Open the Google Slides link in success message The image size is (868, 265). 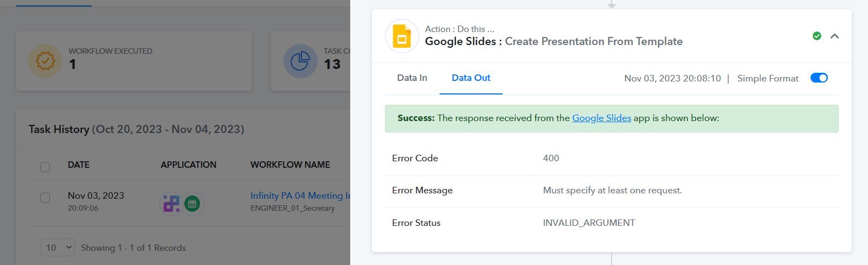(x=601, y=118)
